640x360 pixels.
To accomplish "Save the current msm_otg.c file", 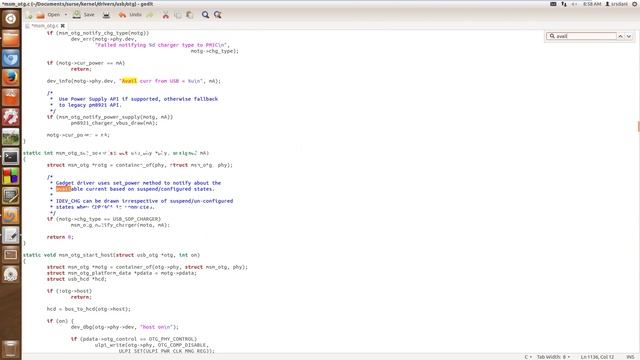I will [84, 15].
